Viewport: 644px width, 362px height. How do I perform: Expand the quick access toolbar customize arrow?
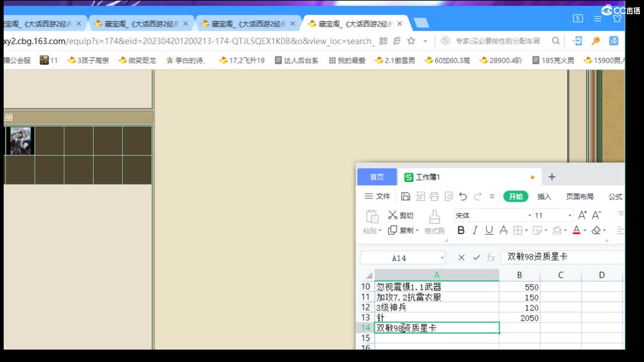(492, 197)
